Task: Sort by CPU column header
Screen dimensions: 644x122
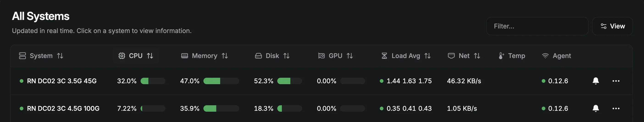Action: coord(136,56)
